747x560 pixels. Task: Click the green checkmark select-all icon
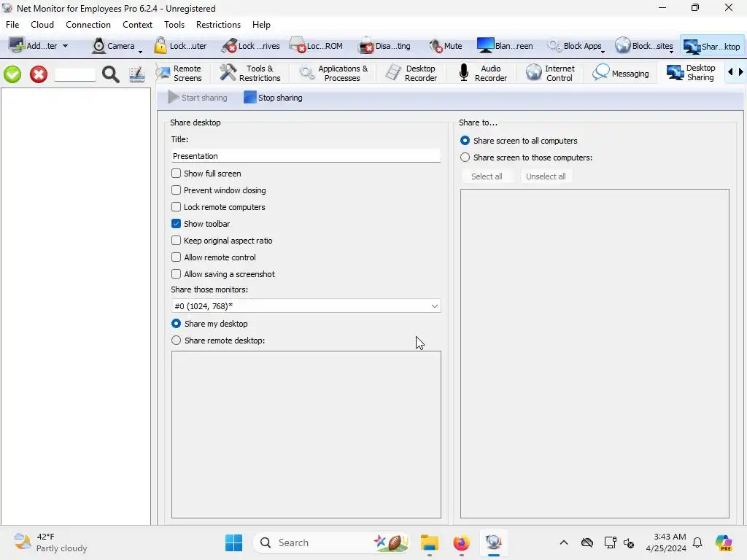12,74
